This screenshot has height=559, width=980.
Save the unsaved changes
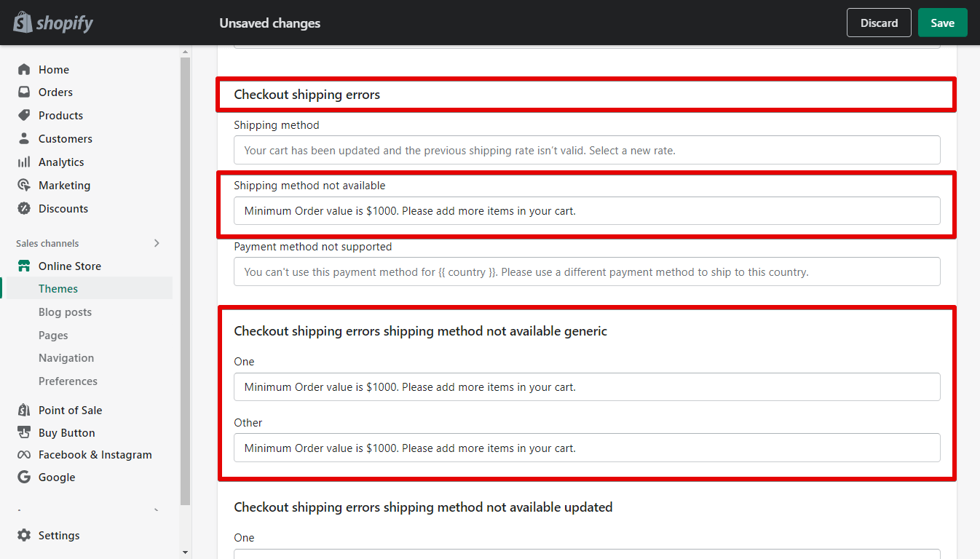click(942, 23)
